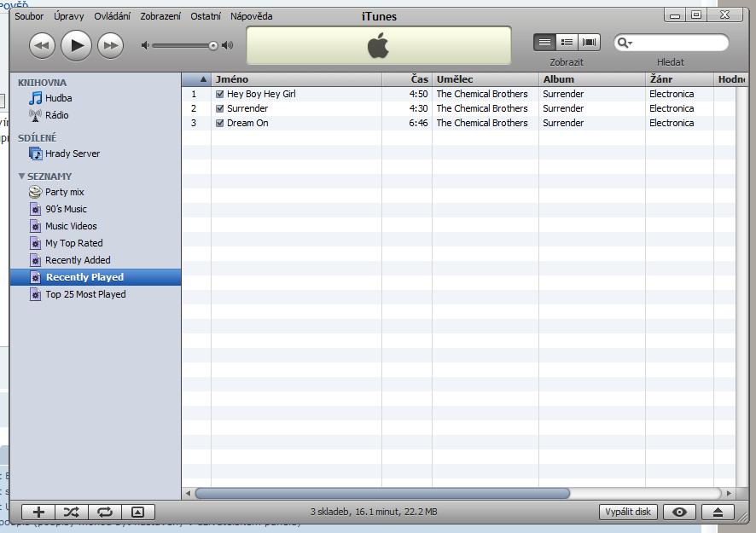Switch to list view

tap(545, 43)
